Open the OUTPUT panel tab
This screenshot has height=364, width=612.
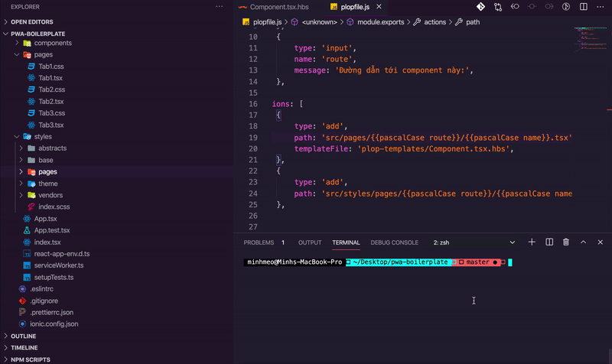310,242
